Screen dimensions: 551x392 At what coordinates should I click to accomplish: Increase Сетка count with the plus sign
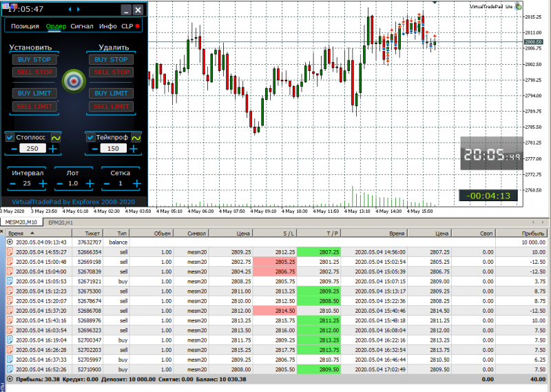[x=137, y=183]
